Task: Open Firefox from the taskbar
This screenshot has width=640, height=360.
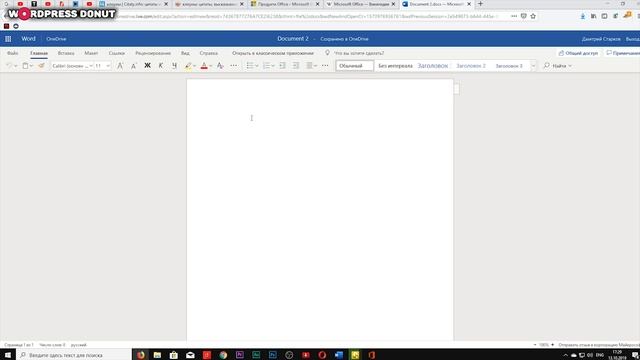Action: click(x=141, y=355)
